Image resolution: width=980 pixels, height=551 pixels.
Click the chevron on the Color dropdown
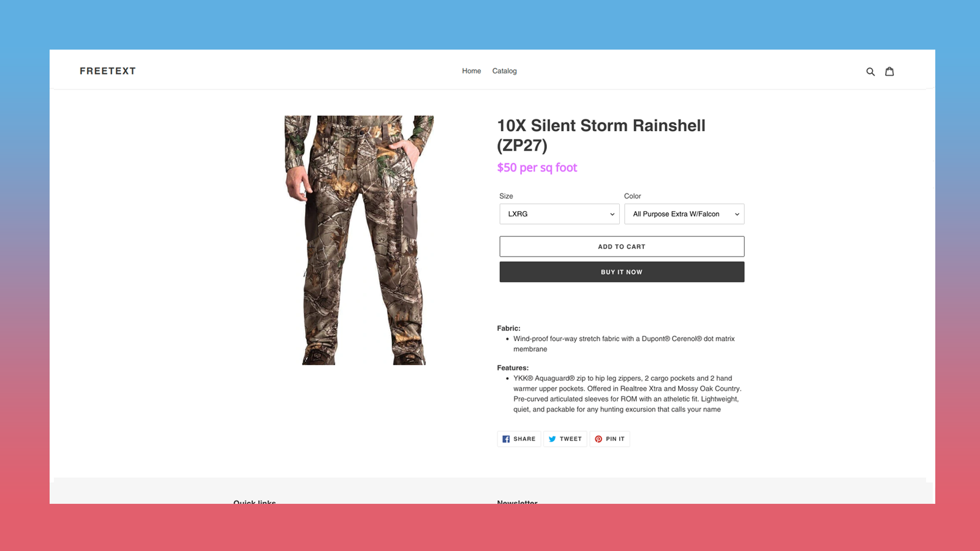(737, 214)
